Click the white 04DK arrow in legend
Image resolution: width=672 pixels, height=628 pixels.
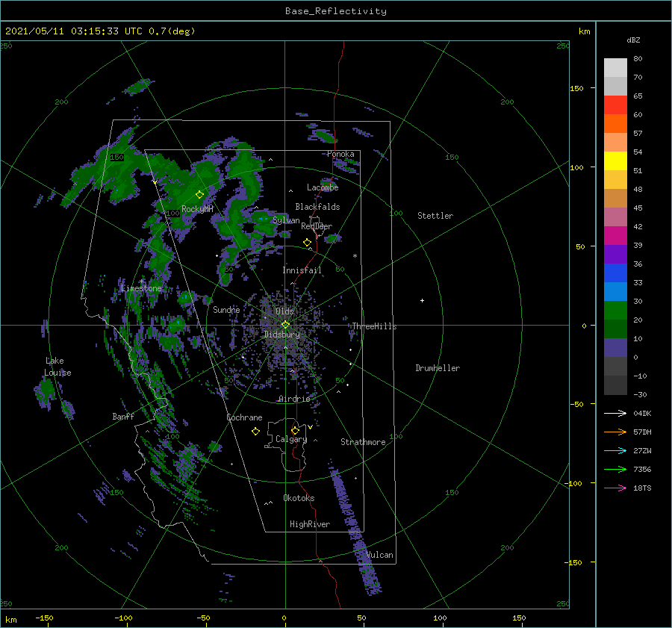(x=615, y=413)
